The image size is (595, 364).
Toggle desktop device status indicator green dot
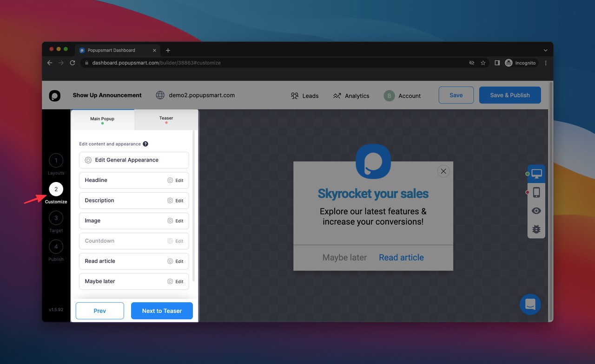coord(526,174)
